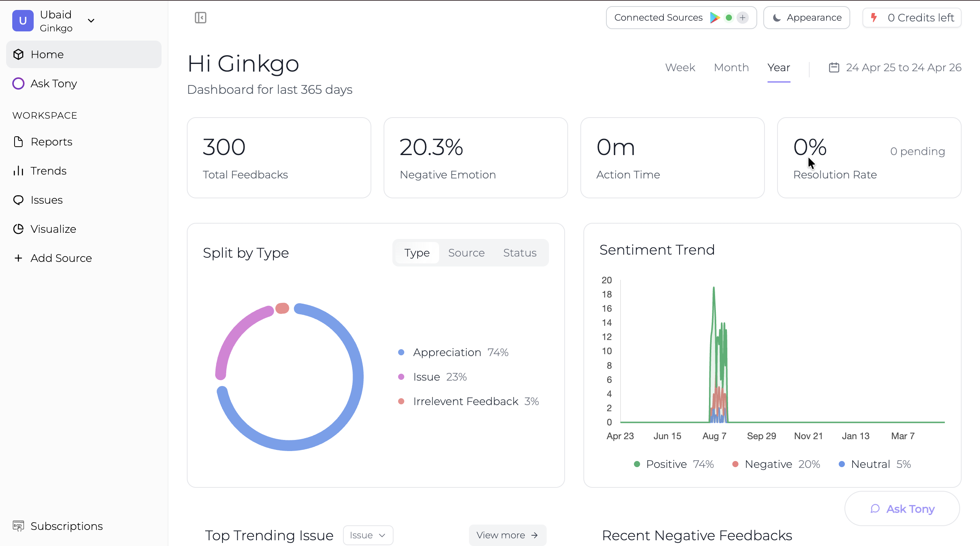Click the Google Play icon in Connected Sources
This screenshot has width=980, height=546.
[x=715, y=17]
